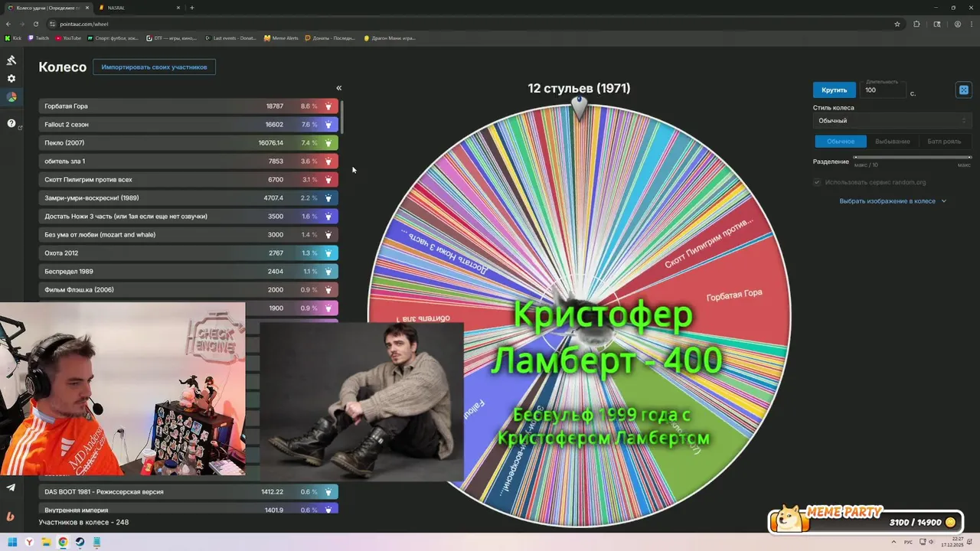Open the Last events bookmark

click(x=231, y=37)
